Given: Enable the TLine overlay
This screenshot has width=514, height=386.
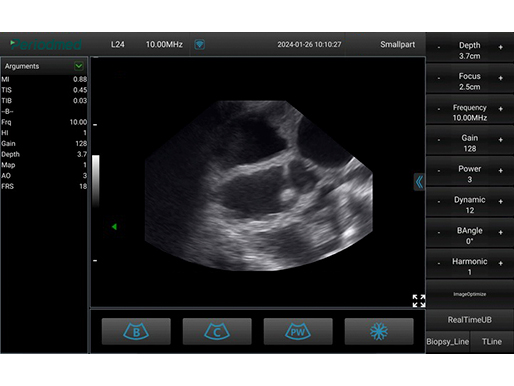Looking at the screenshot, I should tap(492, 342).
